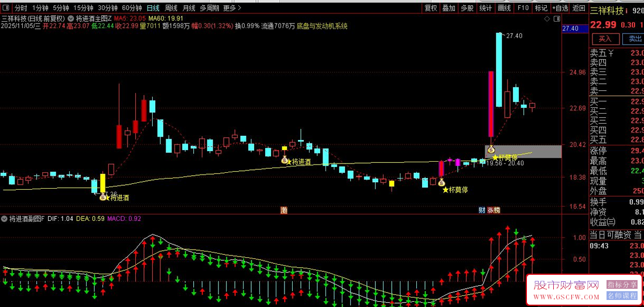644x307 pixels.
Task: Click the red 激 event marker on the timeline
Action: pyautogui.click(x=284, y=210)
